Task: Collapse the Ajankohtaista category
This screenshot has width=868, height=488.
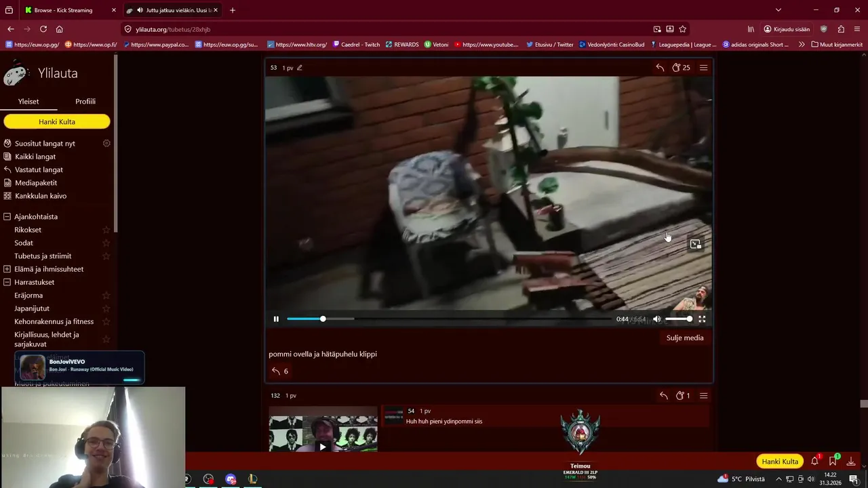Action: click(7, 217)
